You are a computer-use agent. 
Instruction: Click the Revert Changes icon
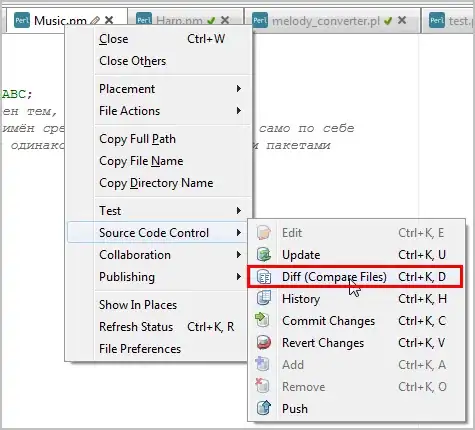click(x=264, y=342)
